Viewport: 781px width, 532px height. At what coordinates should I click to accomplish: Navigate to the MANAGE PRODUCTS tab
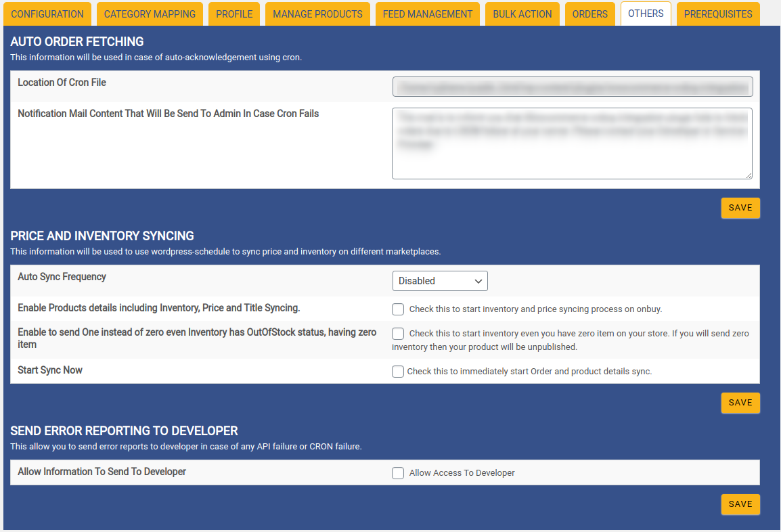click(317, 14)
